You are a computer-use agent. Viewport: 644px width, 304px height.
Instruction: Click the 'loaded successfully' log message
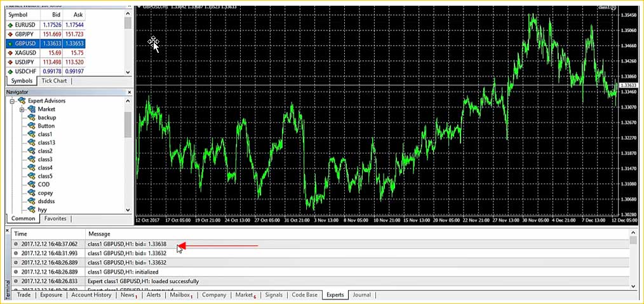pos(144,281)
